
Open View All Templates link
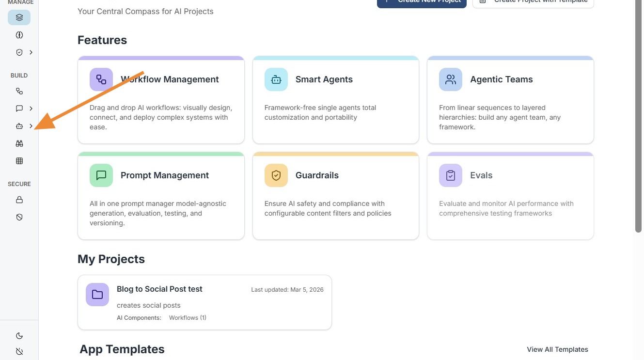click(557, 349)
